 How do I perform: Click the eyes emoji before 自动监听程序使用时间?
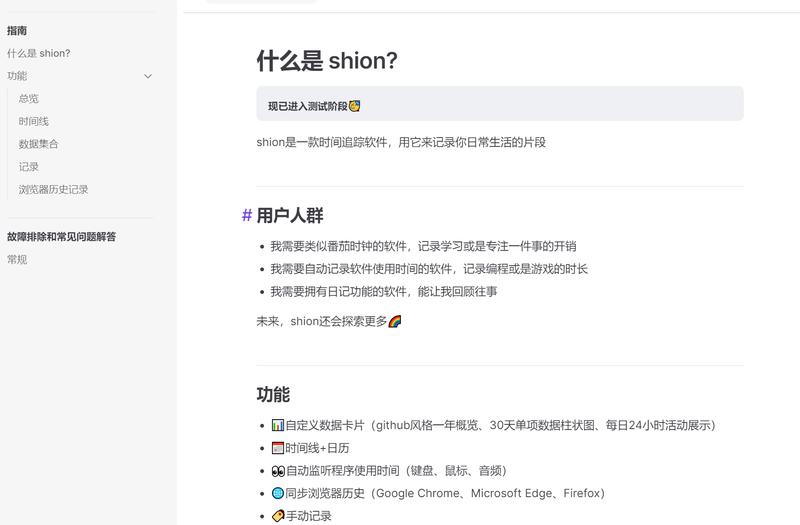tap(278, 470)
